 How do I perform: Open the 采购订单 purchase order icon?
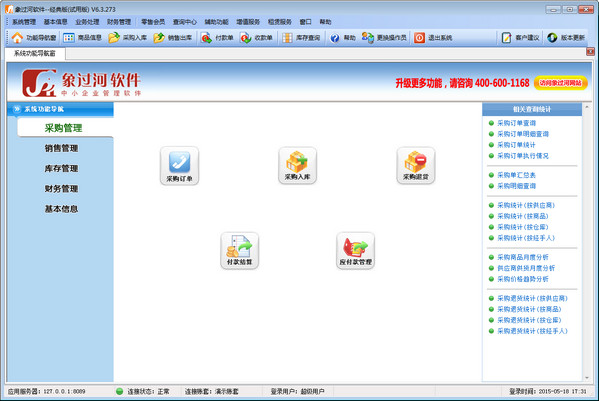(x=180, y=166)
